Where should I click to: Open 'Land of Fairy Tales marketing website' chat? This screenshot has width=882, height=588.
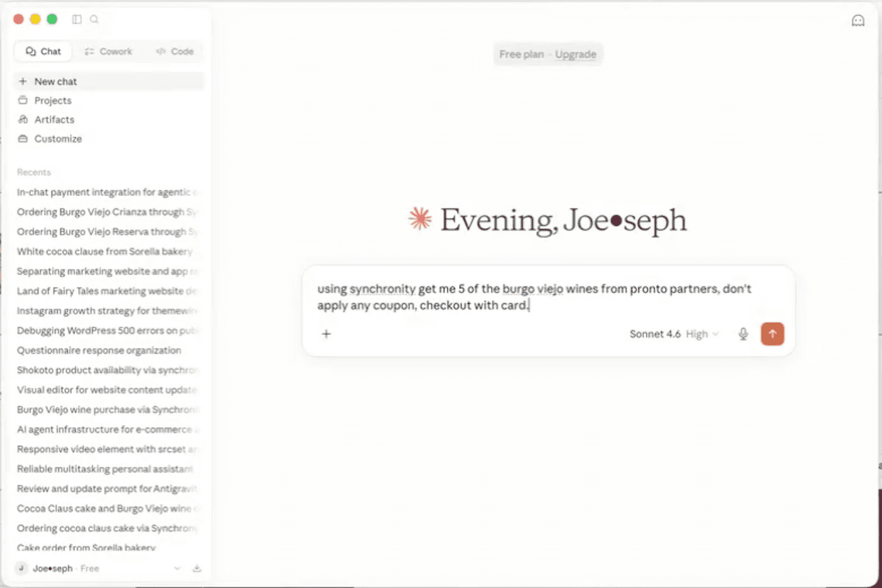pyautogui.click(x=108, y=291)
